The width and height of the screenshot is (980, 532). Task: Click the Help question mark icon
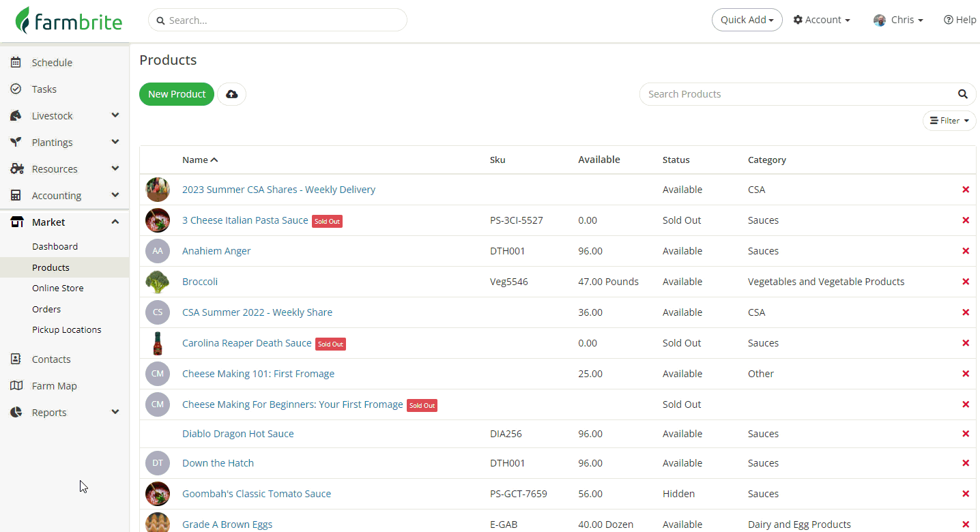[948, 20]
